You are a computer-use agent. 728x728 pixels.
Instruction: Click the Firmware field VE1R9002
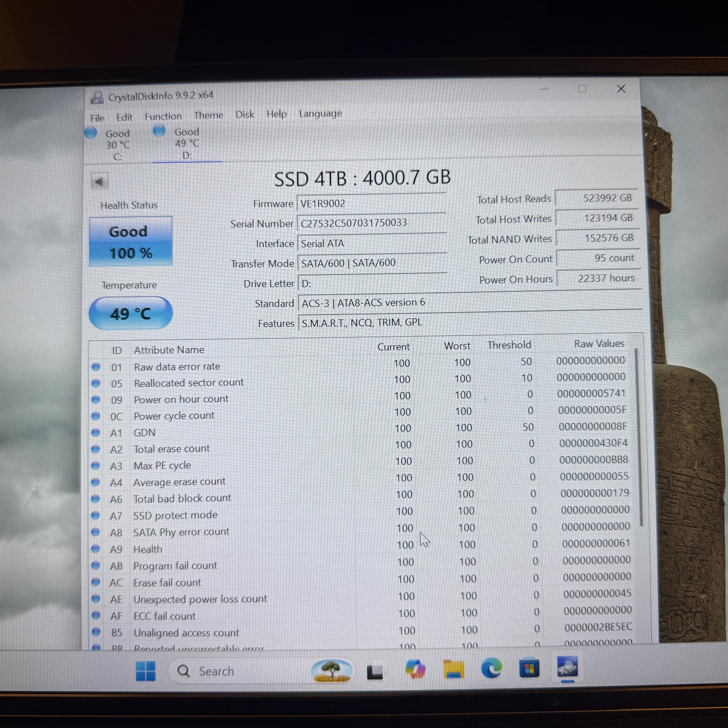371,203
